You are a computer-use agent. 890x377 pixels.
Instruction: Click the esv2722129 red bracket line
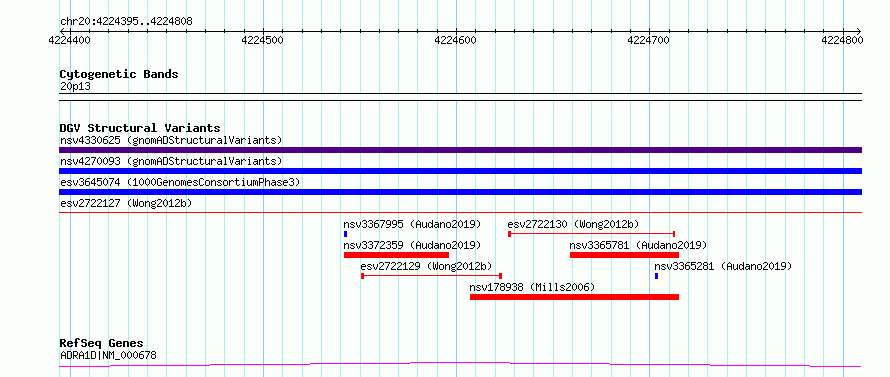tap(431, 276)
